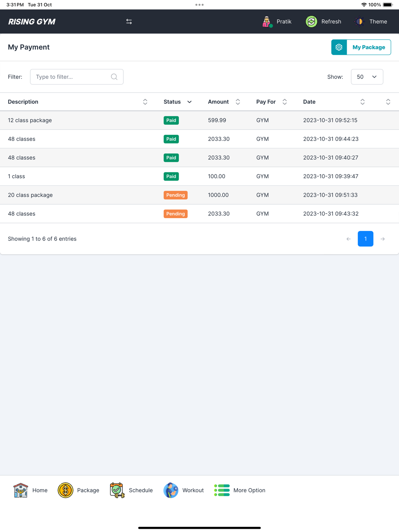Image resolution: width=399 pixels, height=532 pixels.
Task: Click date 2023-10-31 09:51:33
Action: point(330,195)
